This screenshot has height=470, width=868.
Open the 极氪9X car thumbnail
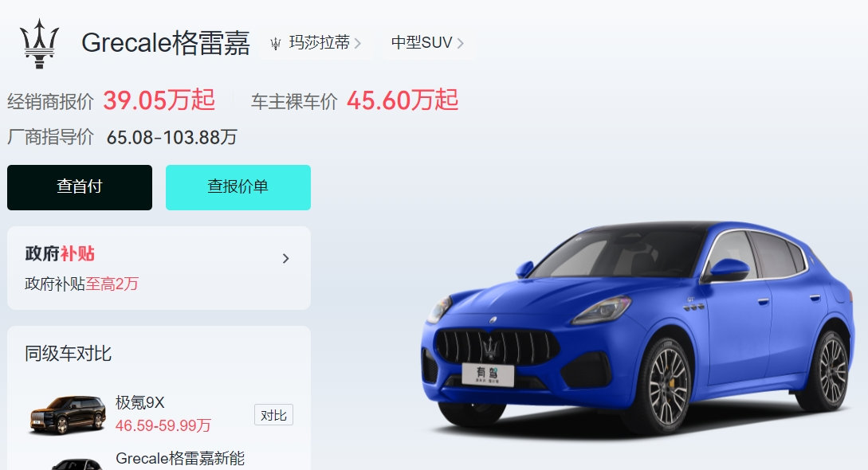(67, 415)
